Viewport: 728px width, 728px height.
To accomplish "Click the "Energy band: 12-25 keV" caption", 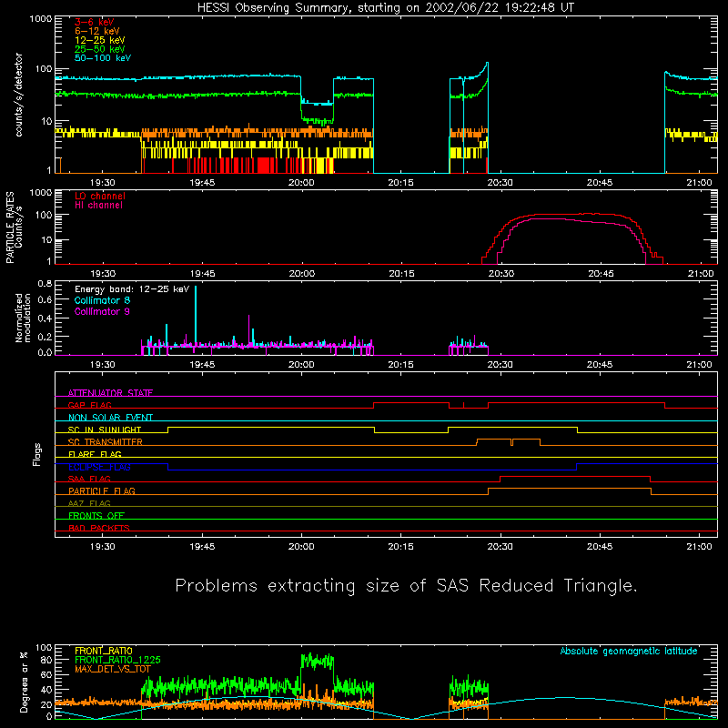I will 132,289.
